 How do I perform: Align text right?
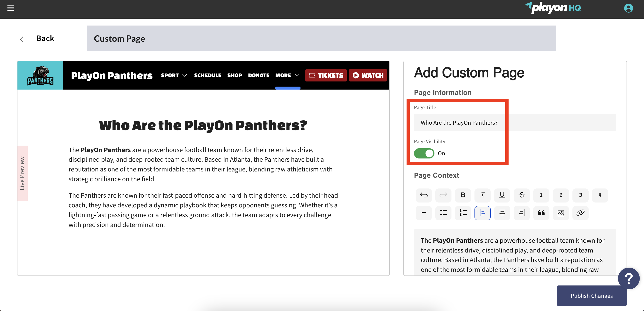pos(522,213)
